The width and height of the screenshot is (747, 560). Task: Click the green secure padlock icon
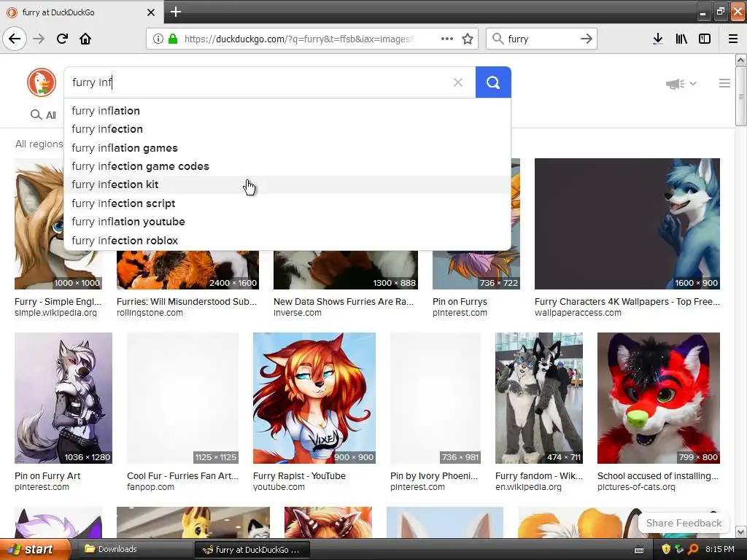[173, 39]
